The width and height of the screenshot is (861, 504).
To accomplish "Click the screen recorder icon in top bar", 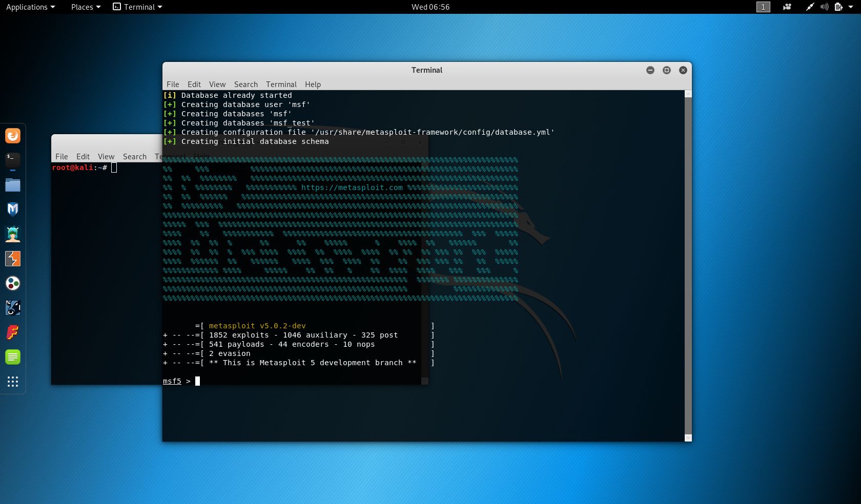I will click(x=787, y=7).
